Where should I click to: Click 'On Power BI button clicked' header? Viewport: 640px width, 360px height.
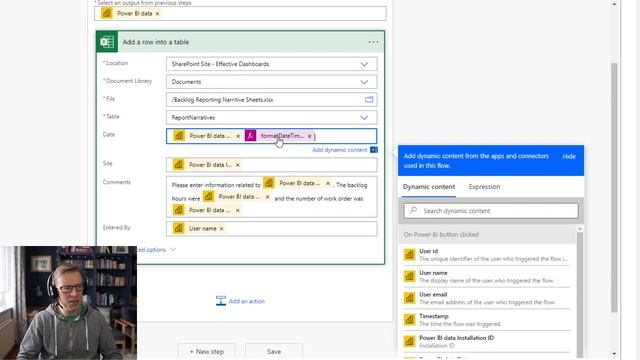click(x=441, y=235)
